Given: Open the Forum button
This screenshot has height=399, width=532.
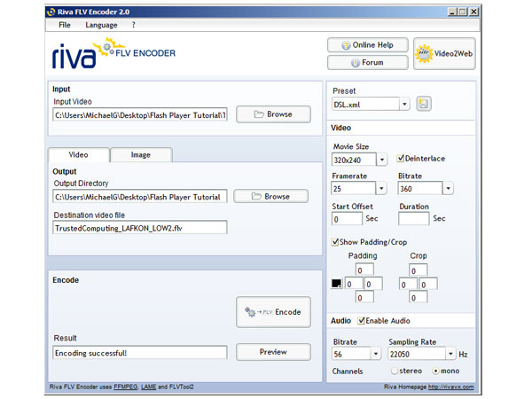Looking at the screenshot, I should (x=367, y=62).
